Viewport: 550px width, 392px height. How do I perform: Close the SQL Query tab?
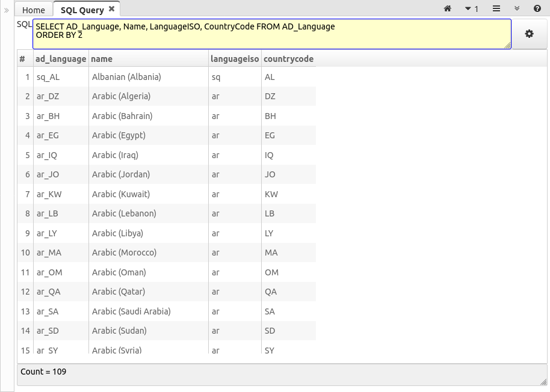point(111,9)
